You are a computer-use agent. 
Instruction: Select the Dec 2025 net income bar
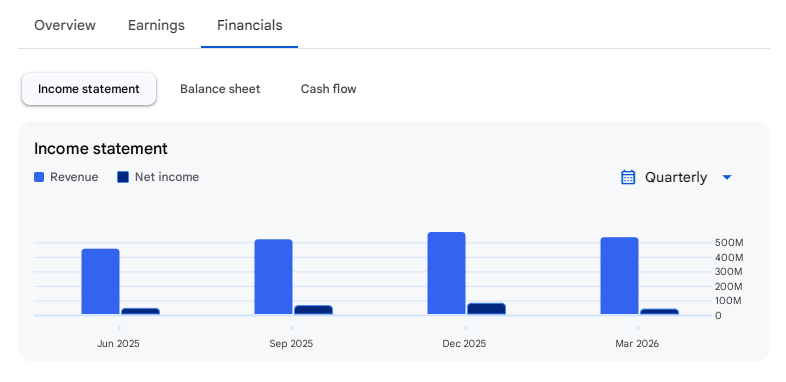[486, 309]
